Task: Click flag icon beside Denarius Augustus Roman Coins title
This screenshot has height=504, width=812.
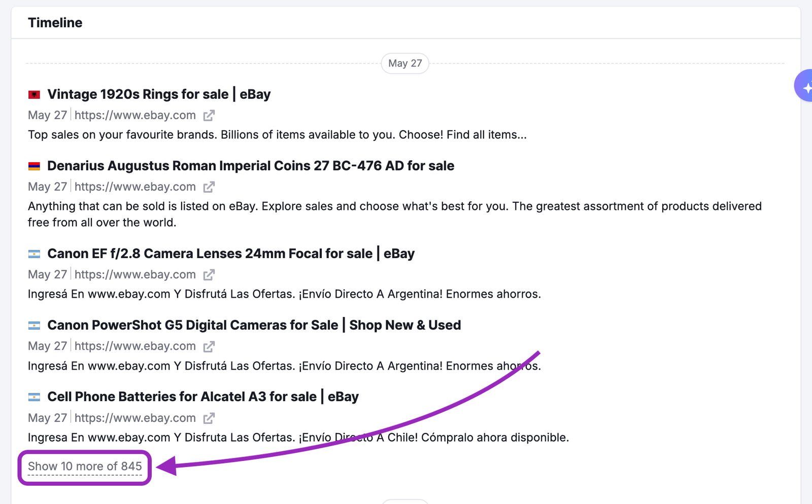Action: (x=34, y=166)
